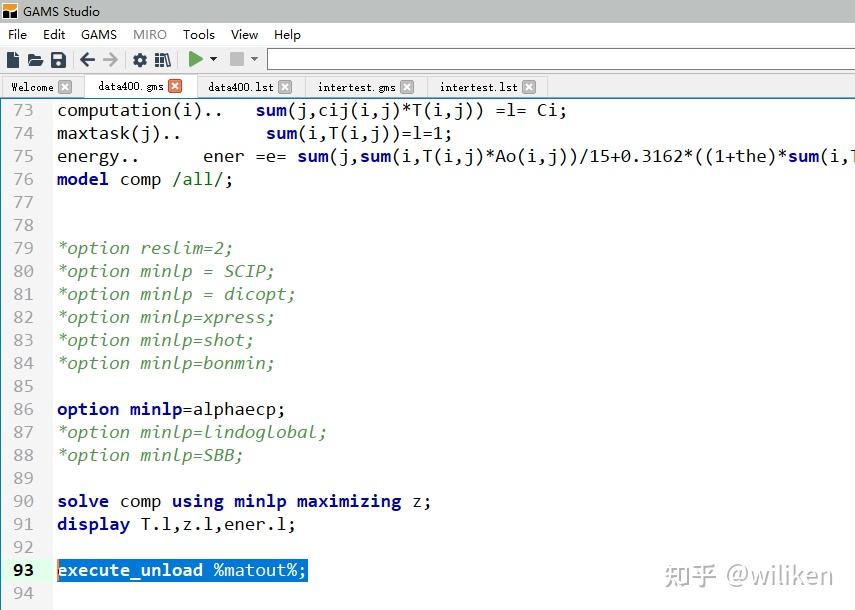This screenshot has width=855, height=610.
Task: Open the run options dropdown arrow
Action: 214,58
